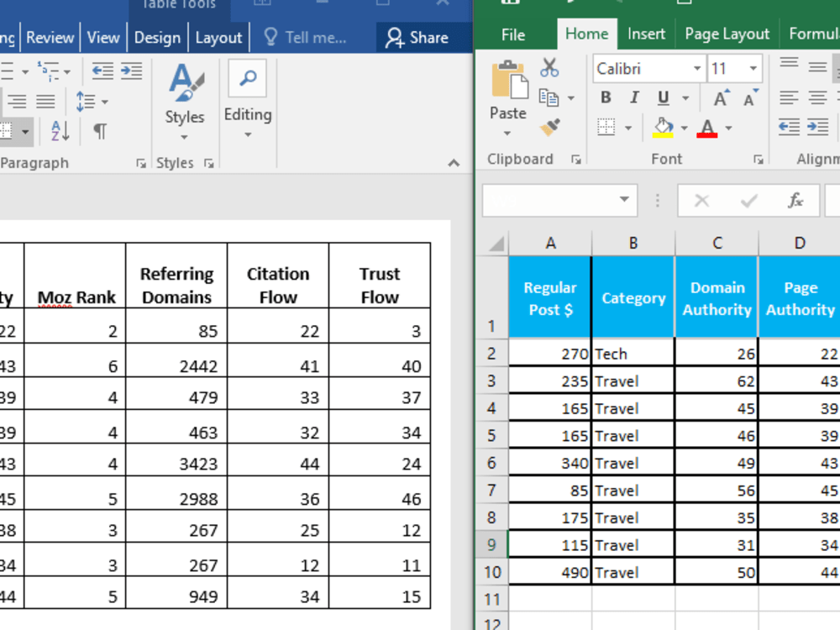Toggle Bold in Excel
This screenshot has width=840, height=630.
[x=606, y=97]
